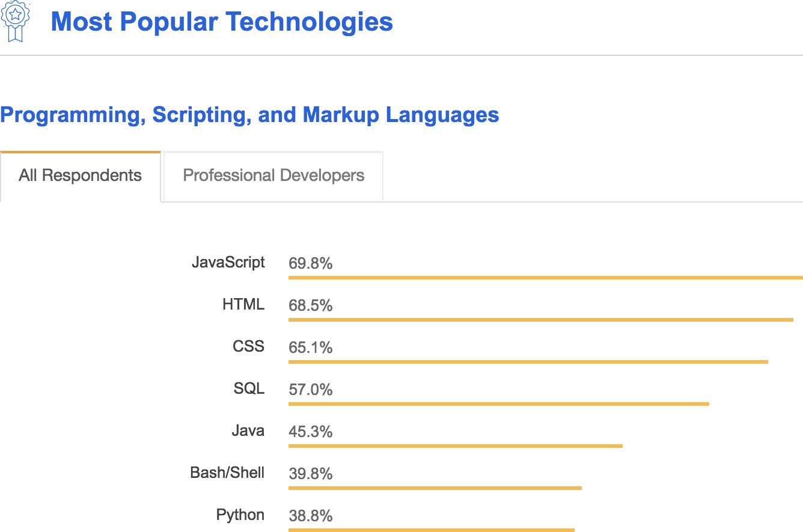
Task: Click the JavaScript label text
Action: (228, 262)
